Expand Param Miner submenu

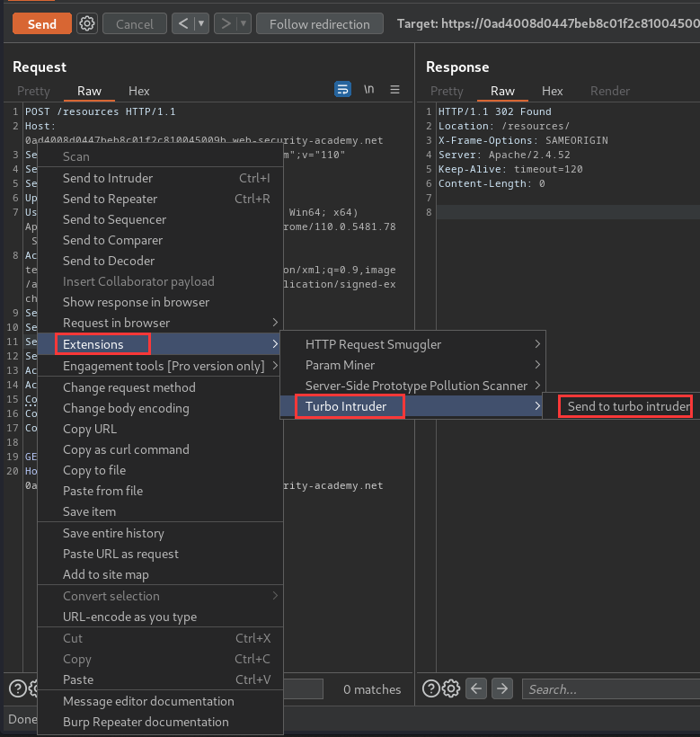point(412,365)
